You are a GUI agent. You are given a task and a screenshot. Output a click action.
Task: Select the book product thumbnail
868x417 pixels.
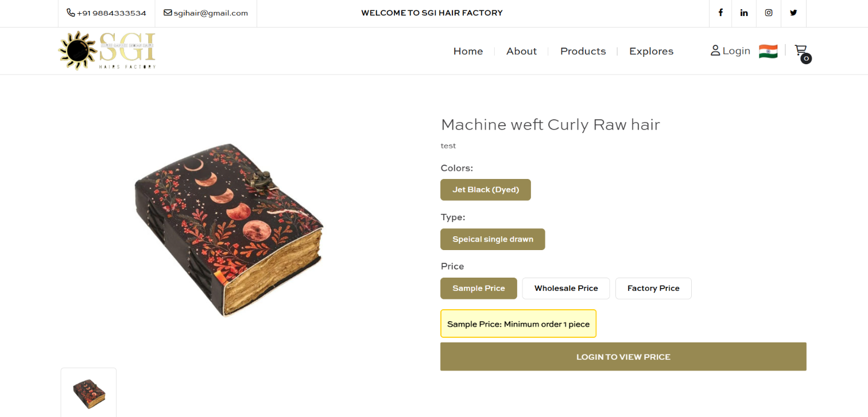[x=88, y=393]
